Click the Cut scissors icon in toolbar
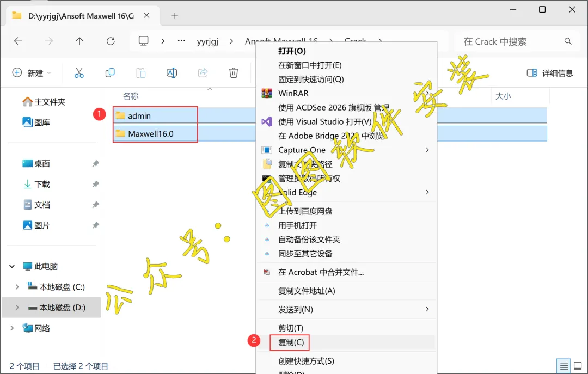Screen dimensions: 588x374 79,73
